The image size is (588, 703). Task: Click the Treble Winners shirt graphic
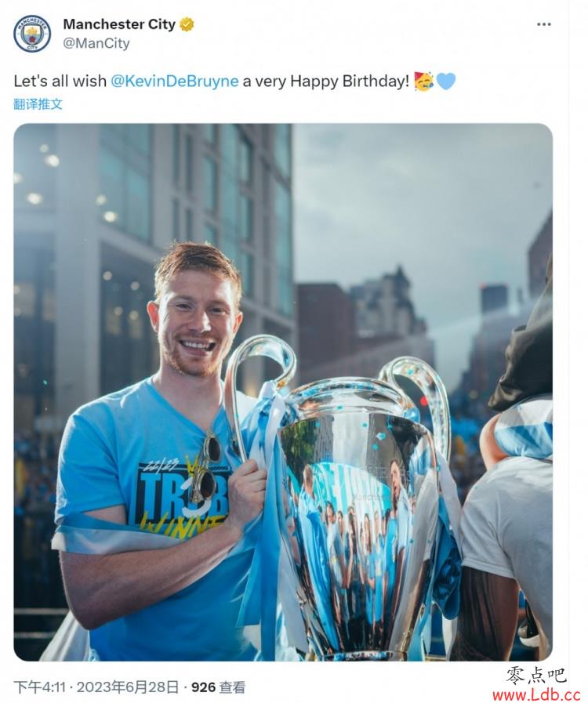(x=182, y=493)
